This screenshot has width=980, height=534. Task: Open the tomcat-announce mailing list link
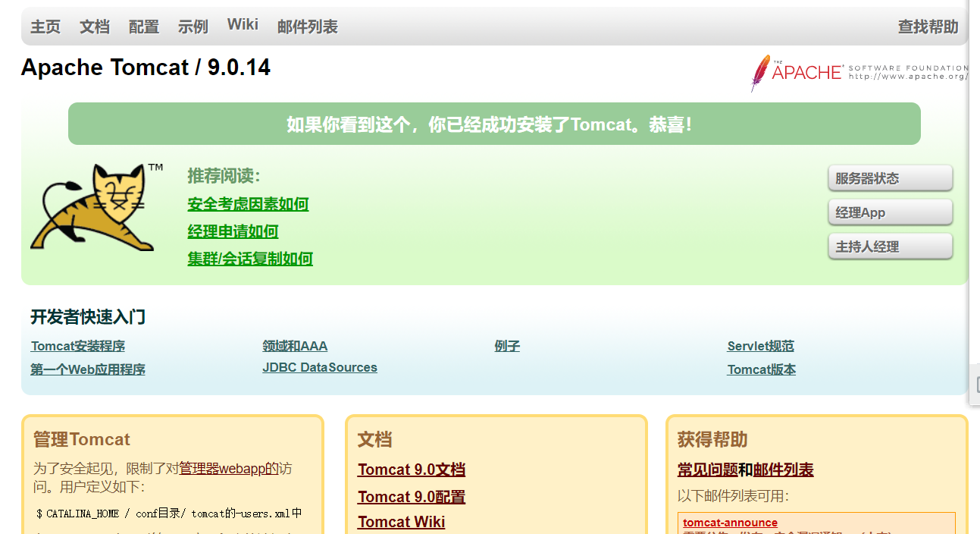(729, 523)
